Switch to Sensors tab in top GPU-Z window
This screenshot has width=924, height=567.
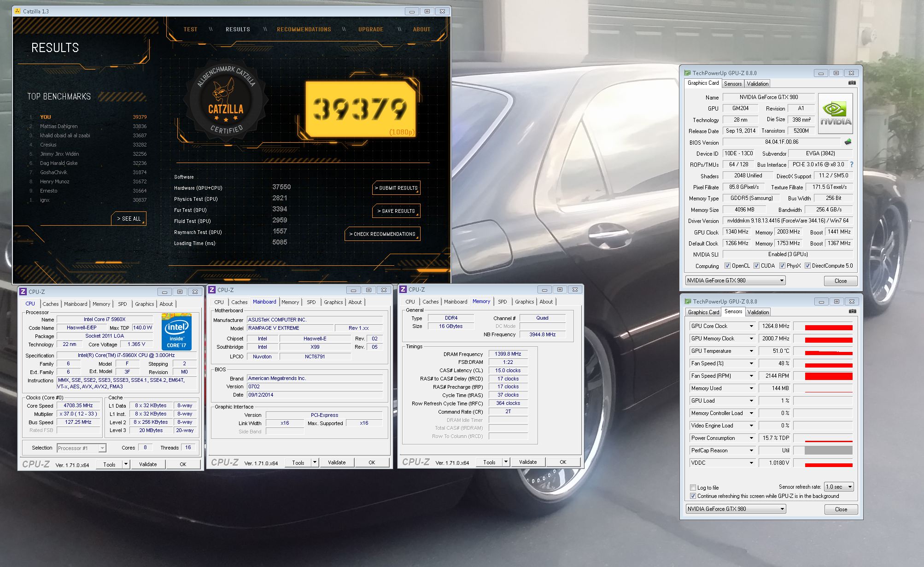pyautogui.click(x=732, y=83)
